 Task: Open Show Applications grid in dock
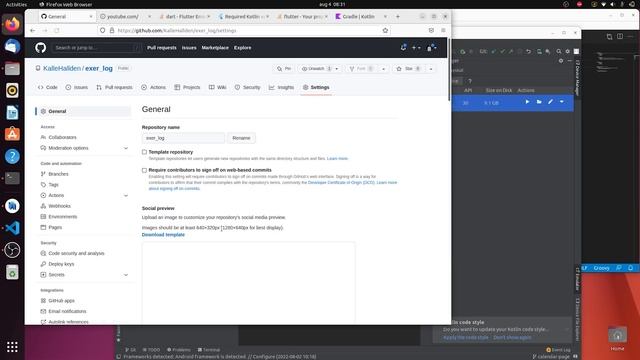coord(12,347)
